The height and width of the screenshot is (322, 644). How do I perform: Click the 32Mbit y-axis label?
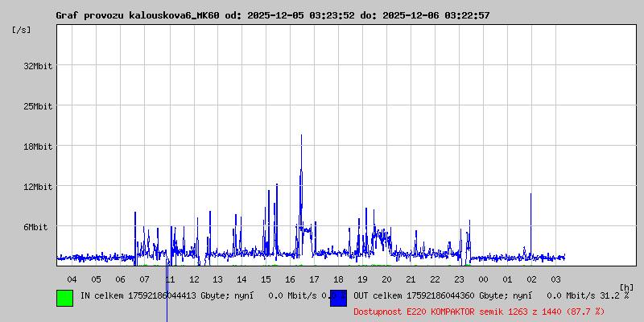click(x=37, y=66)
